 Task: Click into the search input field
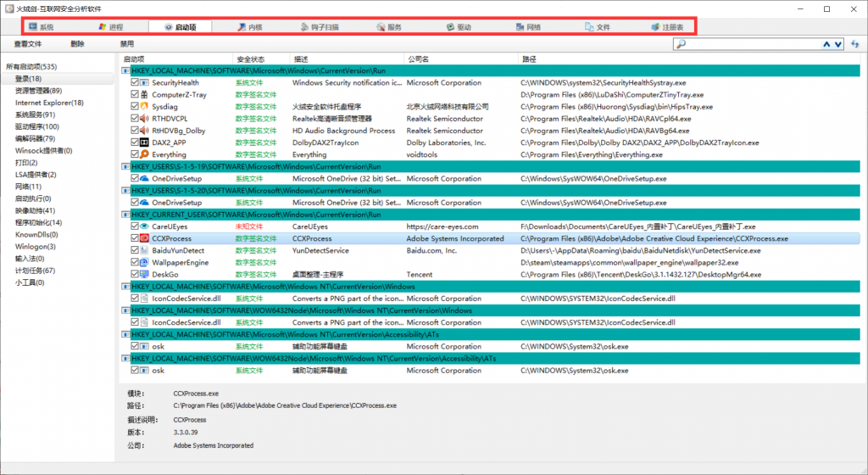pyautogui.click(x=746, y=44)
